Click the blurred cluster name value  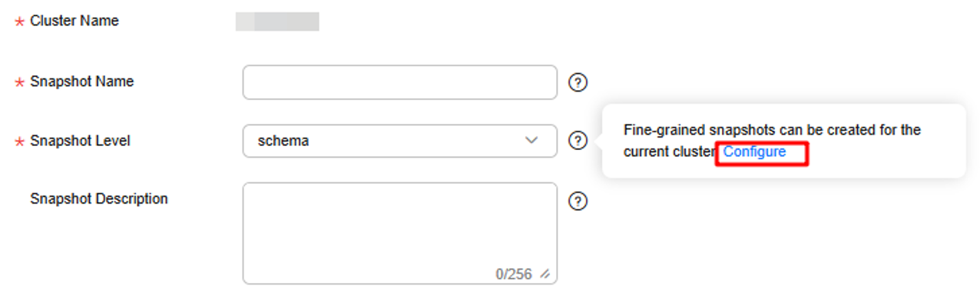click(277, 21)
